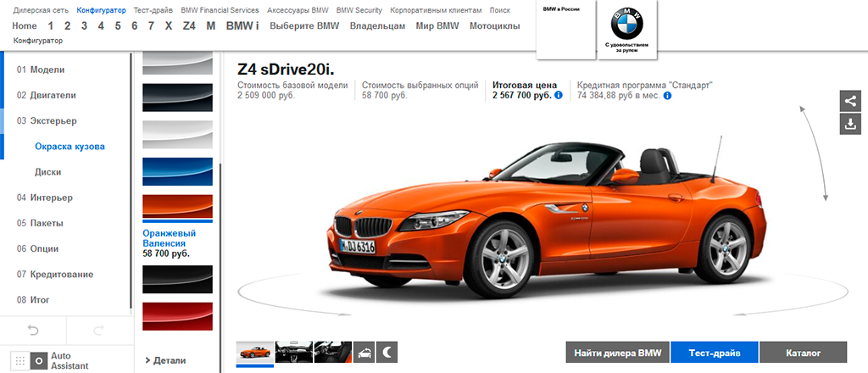Open step 06 Опции
Screen dimensions: 868x373
[37, 248]
